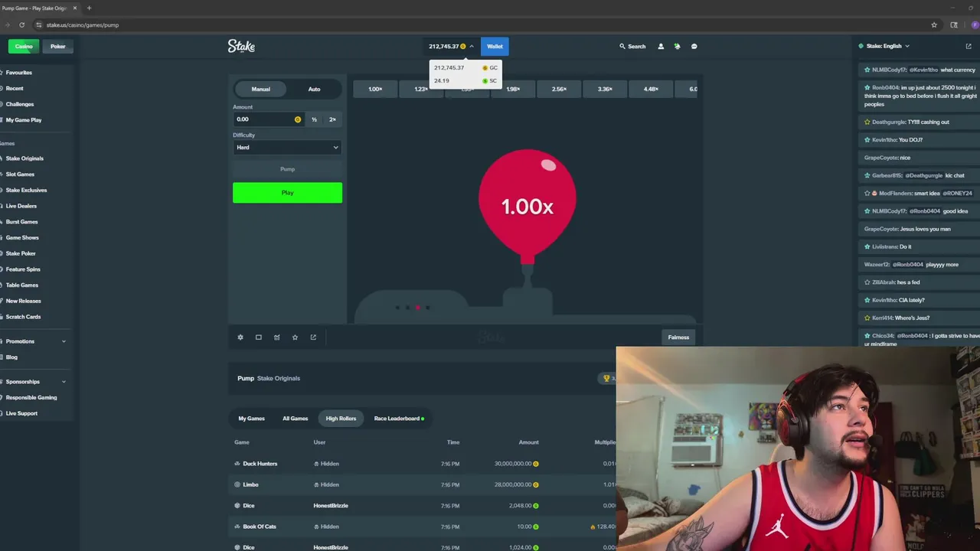Open Live Support in sidebar
The image size is (980, 551).
click(21, 413)
